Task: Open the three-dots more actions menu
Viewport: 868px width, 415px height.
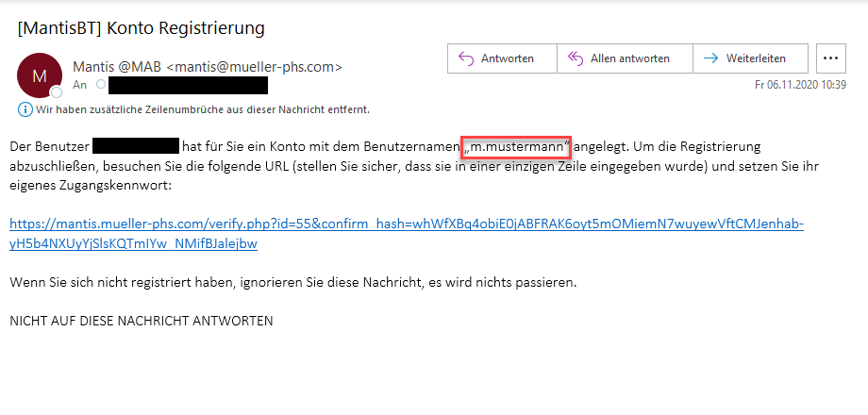Action: (x=830, y=58)
